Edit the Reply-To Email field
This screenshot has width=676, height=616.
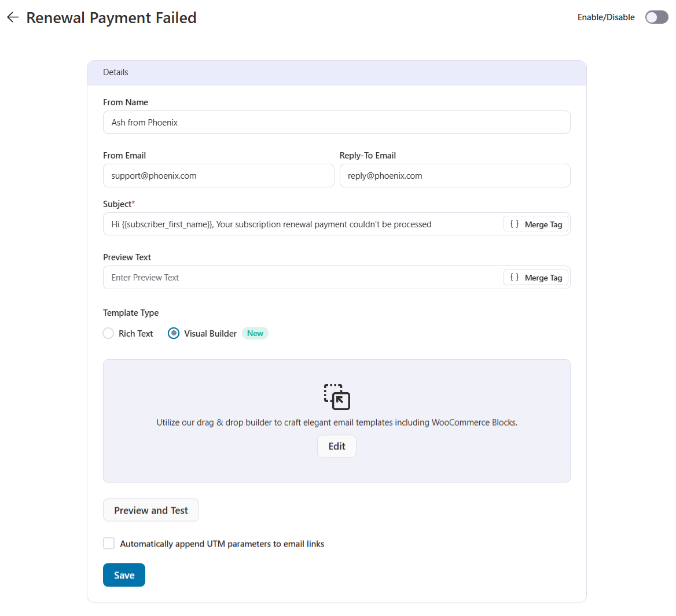(x=454, y=176)
